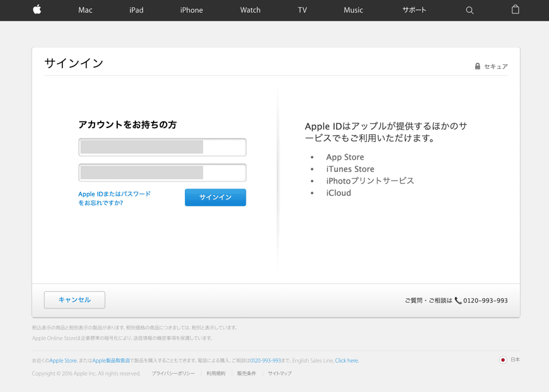The image size is (549, 392).
Task: Click the phone icon next to 0120-993-993
Action: 458,301
